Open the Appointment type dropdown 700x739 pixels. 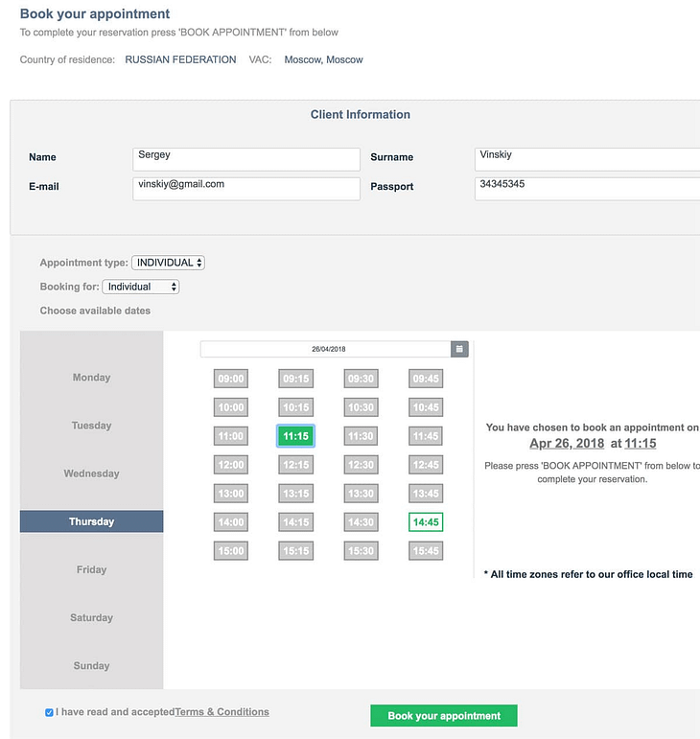[168, 263]
